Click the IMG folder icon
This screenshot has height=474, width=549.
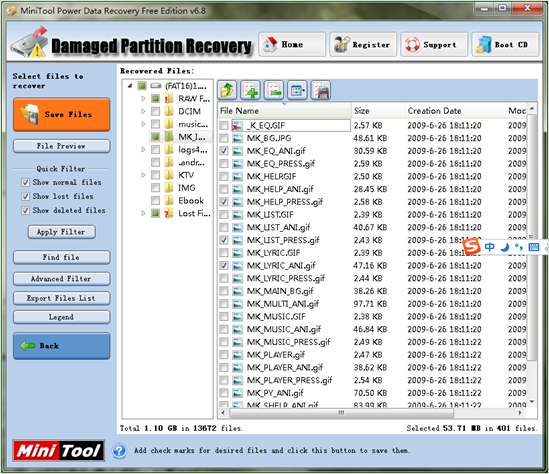[x=169, y=188]
